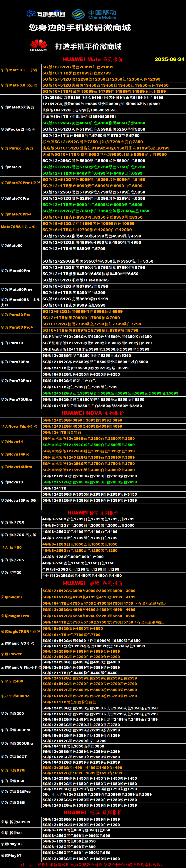Select the 荣耀 畅玩60Plus model label
186x868 pixels.
click(x=16, y=822)
